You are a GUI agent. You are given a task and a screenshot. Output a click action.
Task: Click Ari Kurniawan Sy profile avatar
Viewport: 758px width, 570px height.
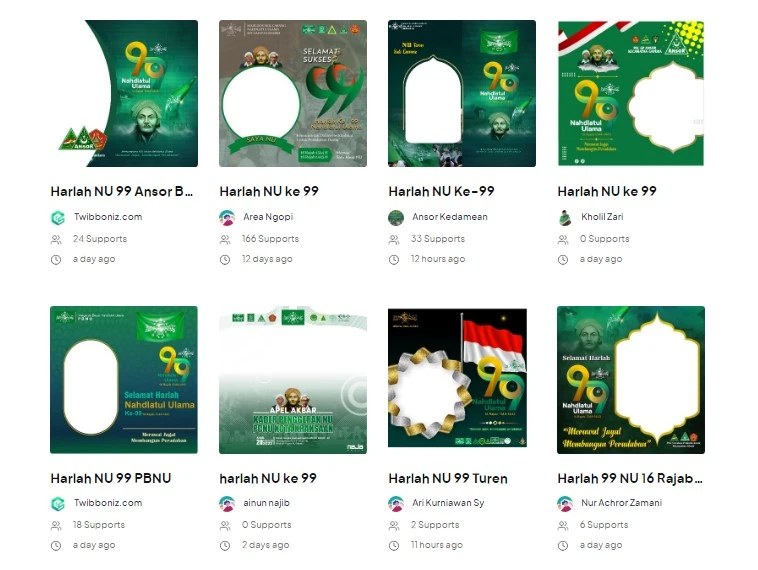[396, 504]
